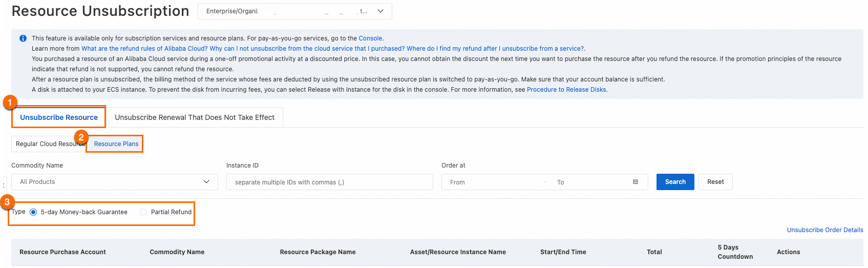Click the Instance ID input field
This screenshot has height=268, width=868.
coord(329,182)
